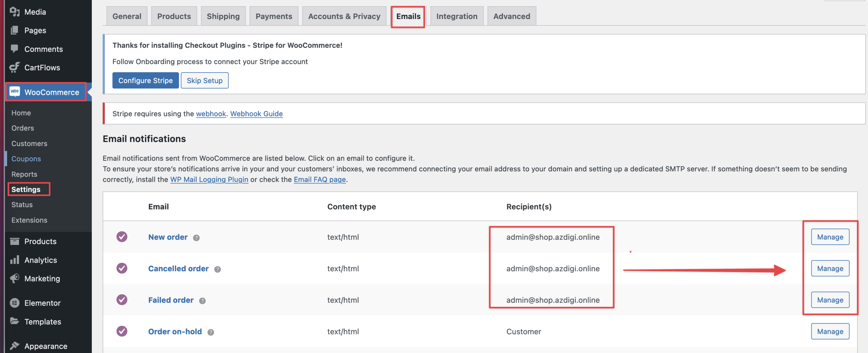Click the Marketing megaphone icon
868x353 pixels.
pos(15,278)
